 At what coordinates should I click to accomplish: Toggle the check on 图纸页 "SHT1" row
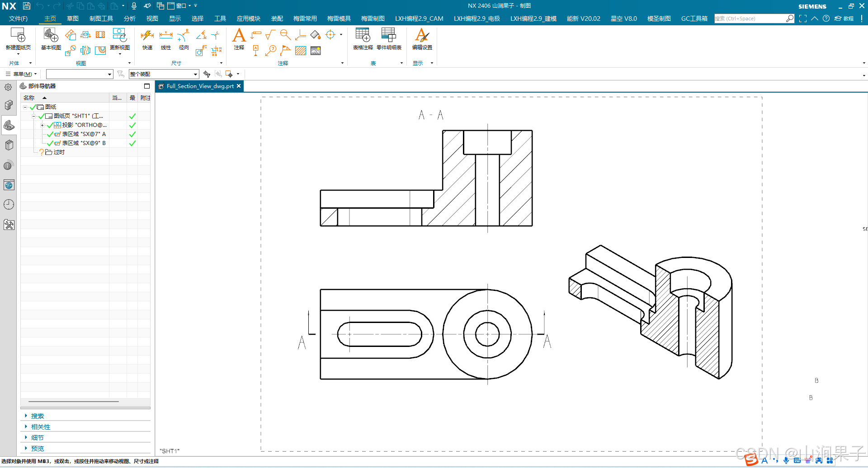(41, 116)
